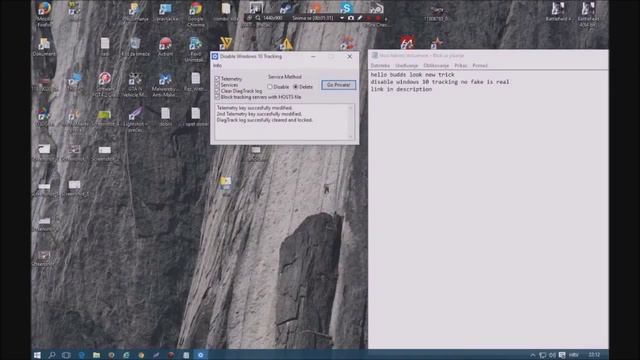Viewport: 640px width, 360px height.
Task: Open Task View on taskbar
Action: (x=66, y=355)
